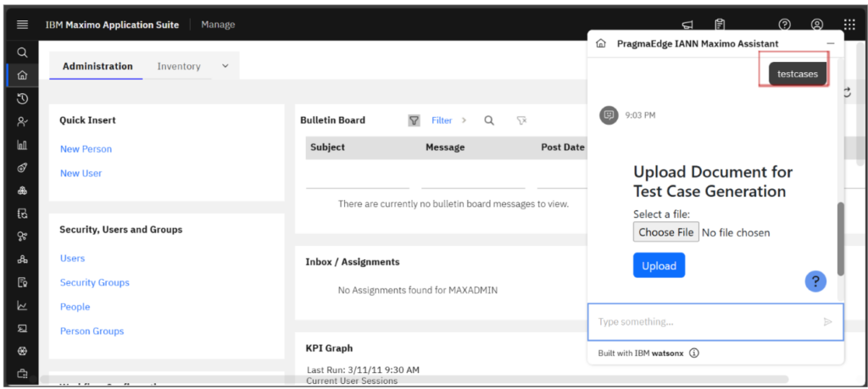
Task: Click the No file chosen text
Action: pyautogui.click(x=736, y=232)
